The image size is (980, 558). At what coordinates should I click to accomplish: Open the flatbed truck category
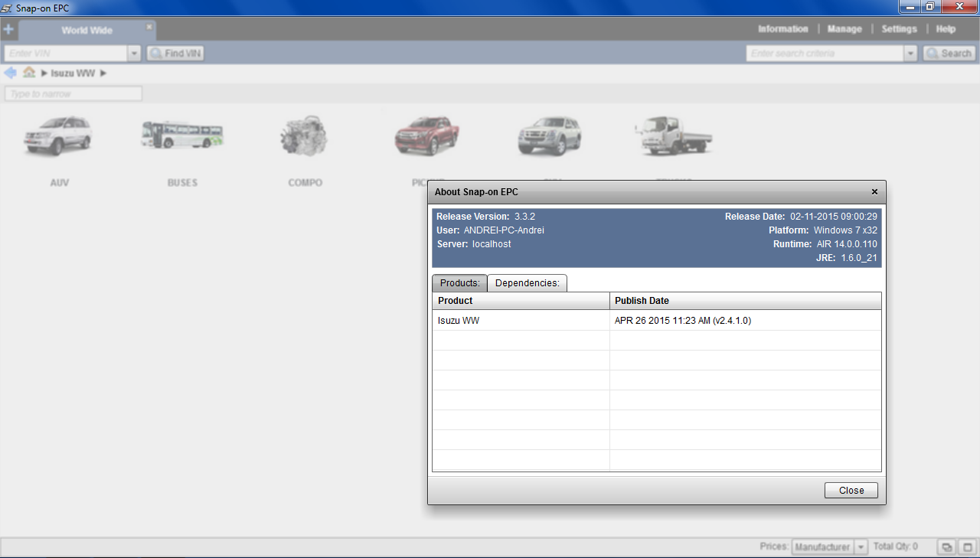coord(674,136)
